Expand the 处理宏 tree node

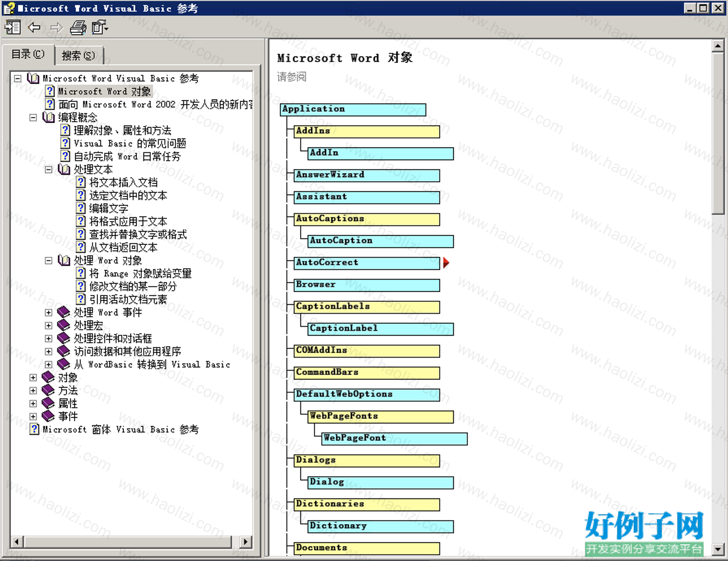click(48, 326)
